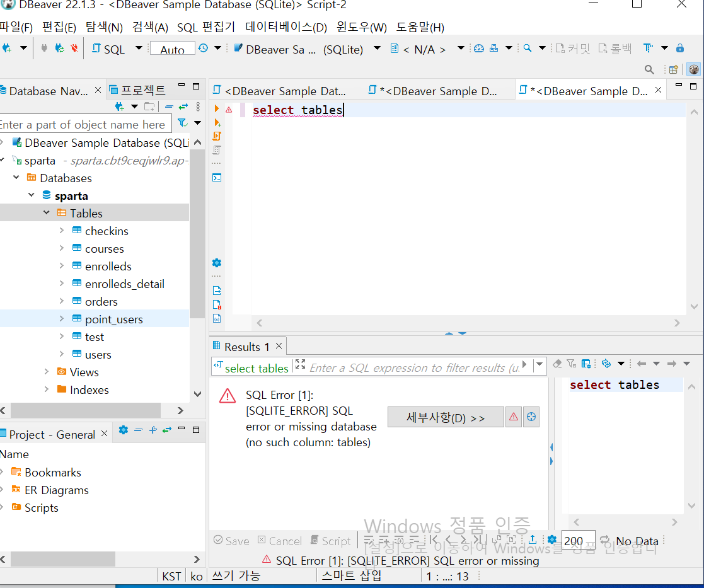Collapse the sparta database node
Image resolution: width=704 pixels, height=588 pixels.
32,195
